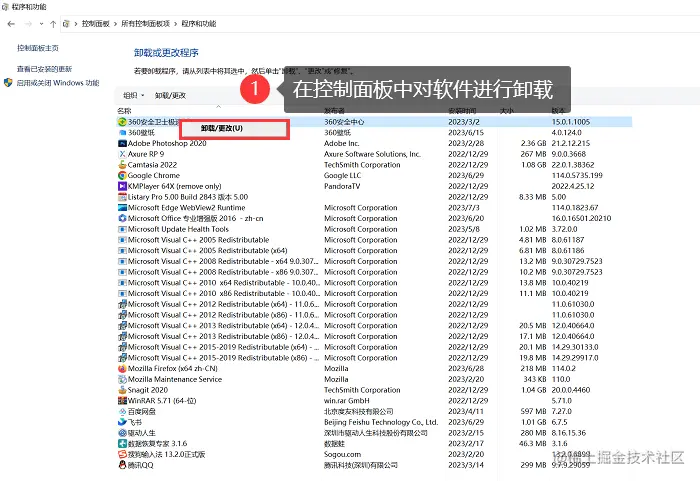Click the Camtasia 2022 icon
Viewport: 700px width, 481px height.
tap(122, 165)
